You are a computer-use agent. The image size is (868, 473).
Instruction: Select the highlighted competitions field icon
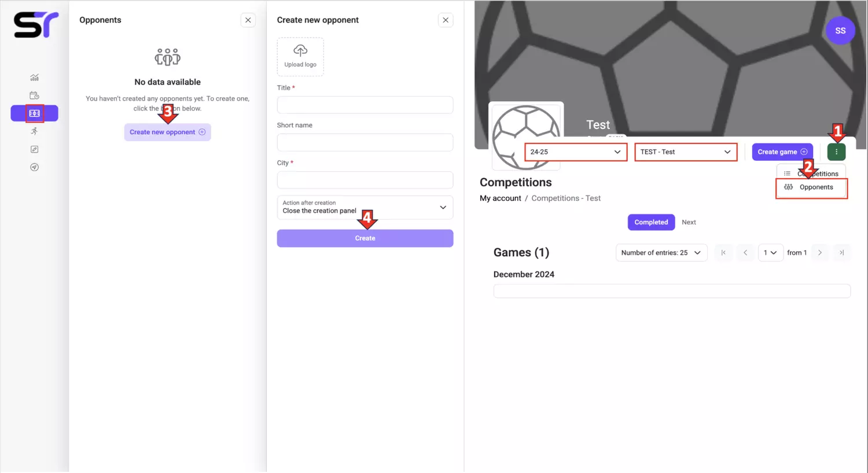[x=34, y=113]
